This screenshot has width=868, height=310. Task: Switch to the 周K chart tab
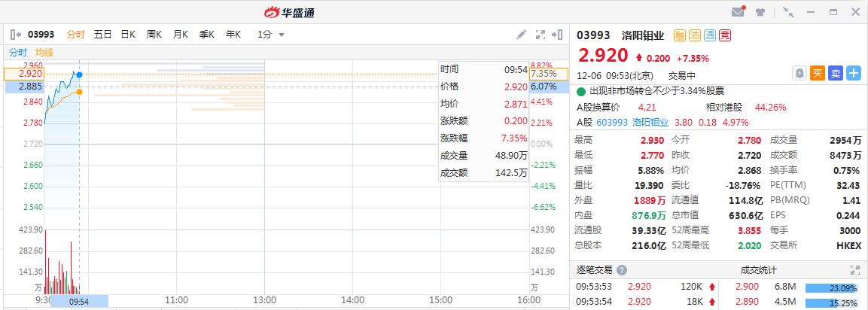click(x=154, y=35)
